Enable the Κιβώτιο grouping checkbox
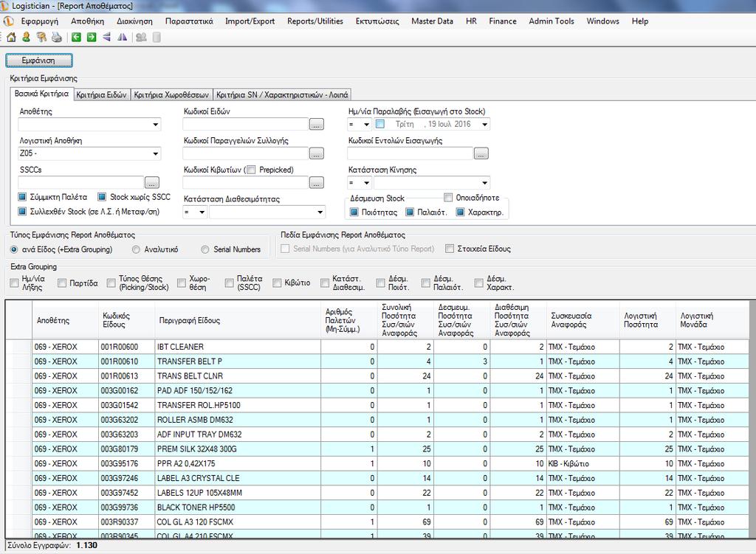This screenshot has height=554, width=756. 277,283
